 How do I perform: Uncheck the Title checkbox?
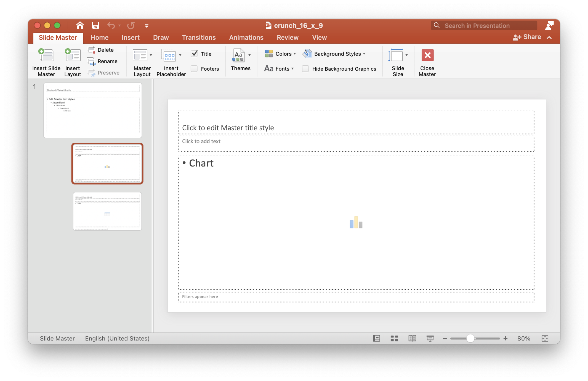point(194,54)
